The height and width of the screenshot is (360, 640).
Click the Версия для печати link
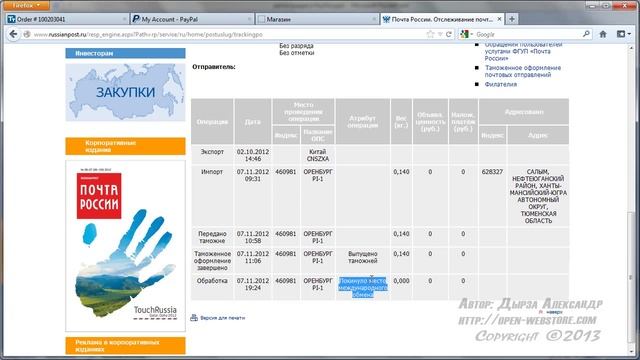(223, 318)
